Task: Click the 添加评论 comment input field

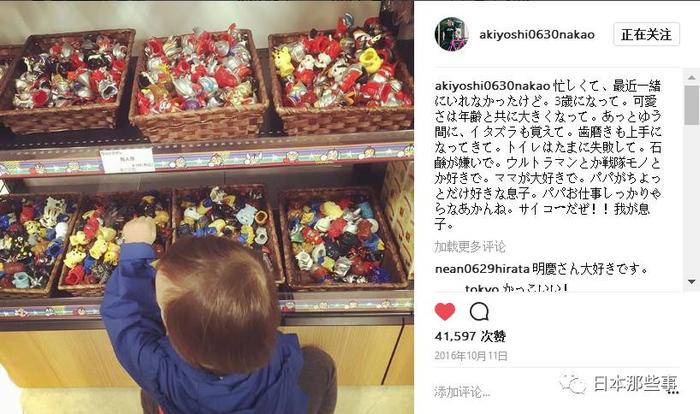Action: [462, 392]
